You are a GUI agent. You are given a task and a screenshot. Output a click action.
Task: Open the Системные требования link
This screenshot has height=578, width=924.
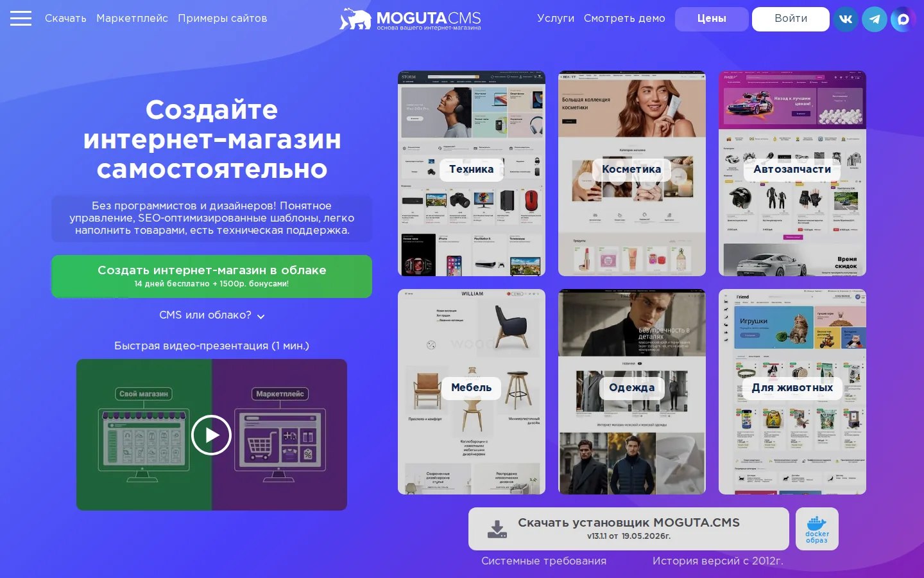tap(543, 561)
